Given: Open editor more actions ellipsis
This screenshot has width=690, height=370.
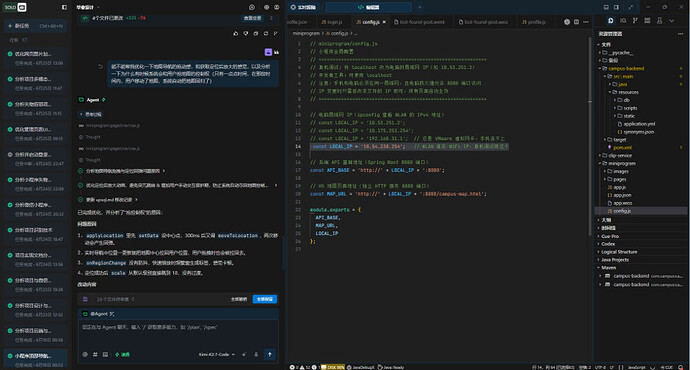Looking at the screenshot, I should click(586, 22).
